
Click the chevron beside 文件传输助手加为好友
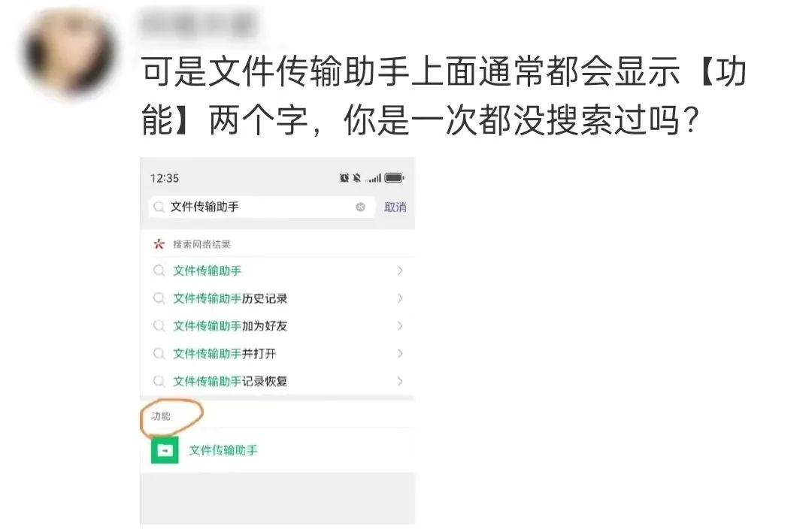(x=400, y=325)
